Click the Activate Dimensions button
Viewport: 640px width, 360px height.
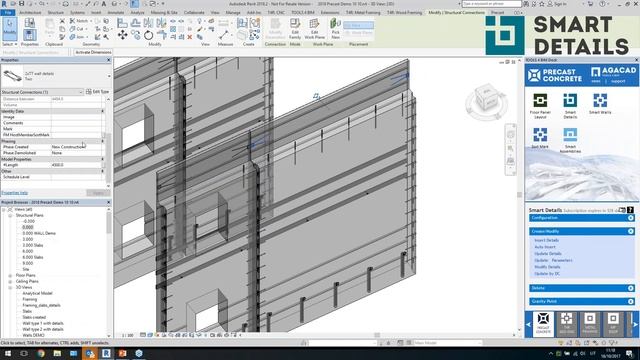[x=93, y=52]
